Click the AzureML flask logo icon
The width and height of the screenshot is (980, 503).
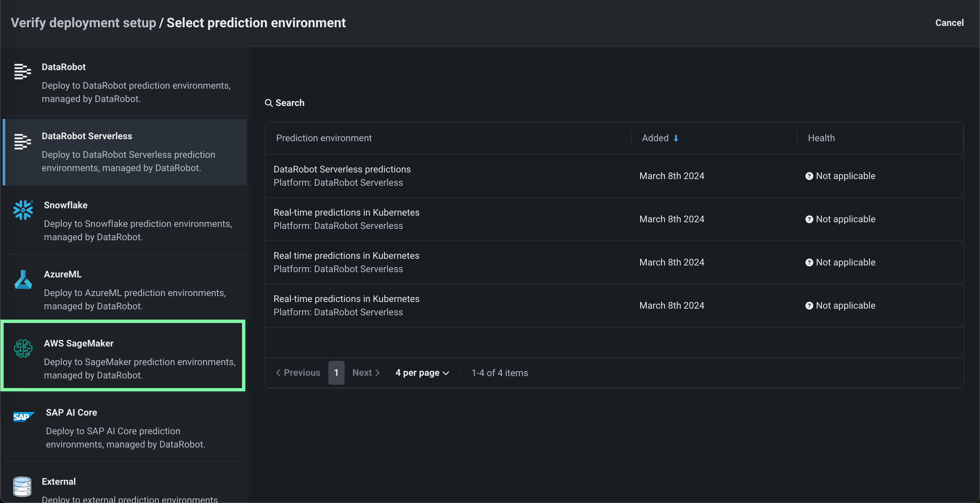pos(23,279)
